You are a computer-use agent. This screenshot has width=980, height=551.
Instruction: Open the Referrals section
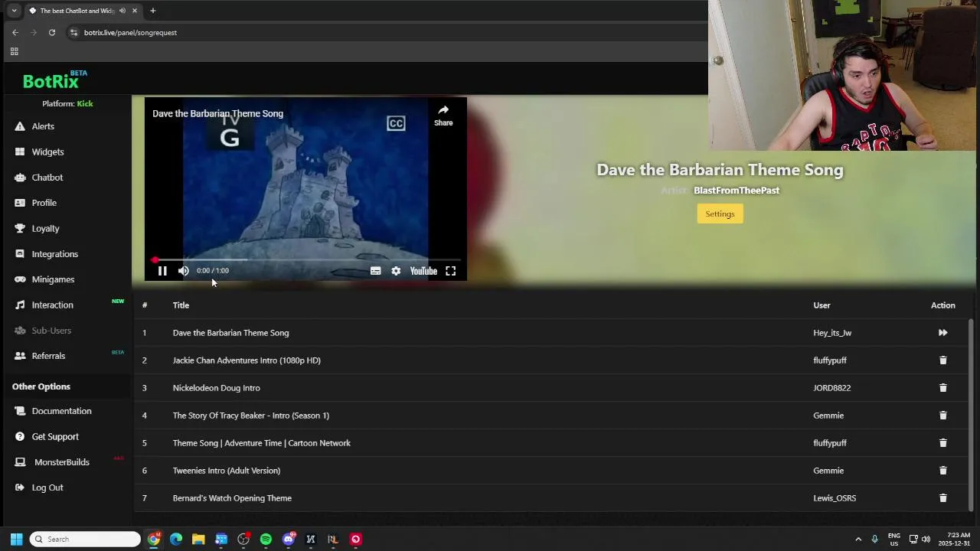(48, 356)
